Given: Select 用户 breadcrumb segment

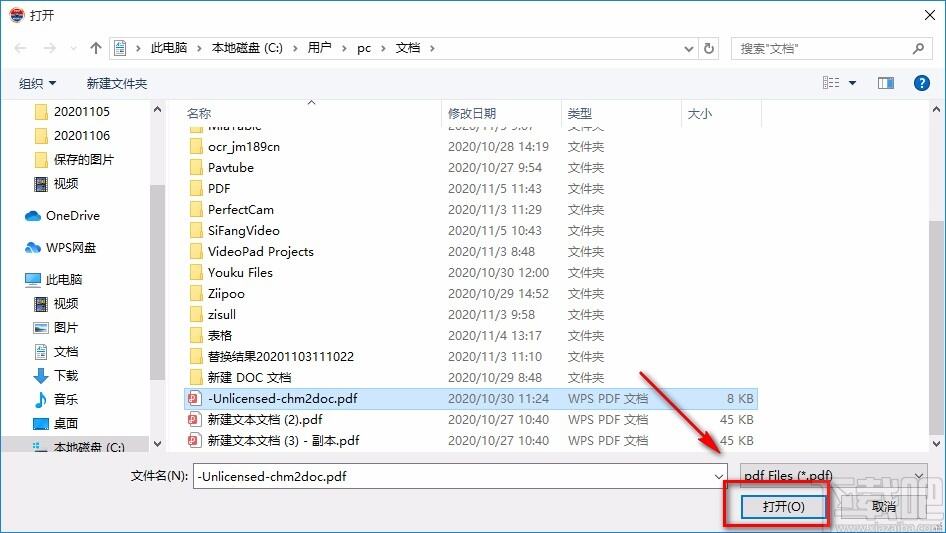Looking at the screenshot, I should click(x=319, y=48).
